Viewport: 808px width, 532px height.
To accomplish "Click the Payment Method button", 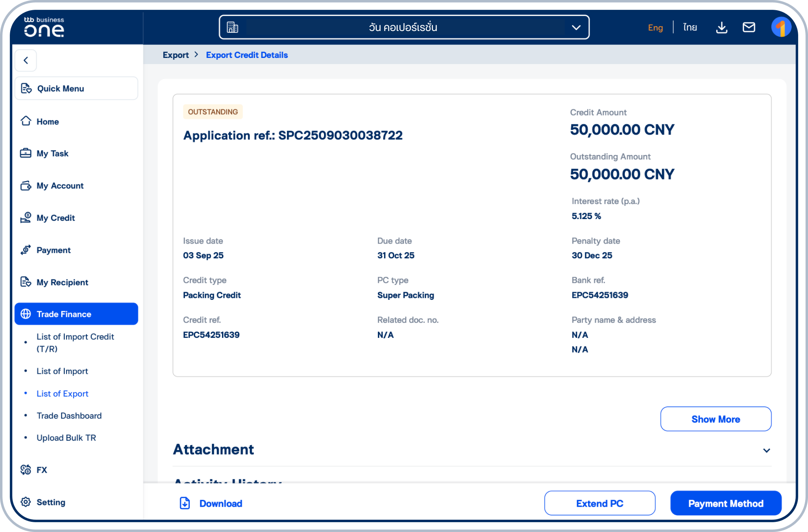I will tap(726, 503).
